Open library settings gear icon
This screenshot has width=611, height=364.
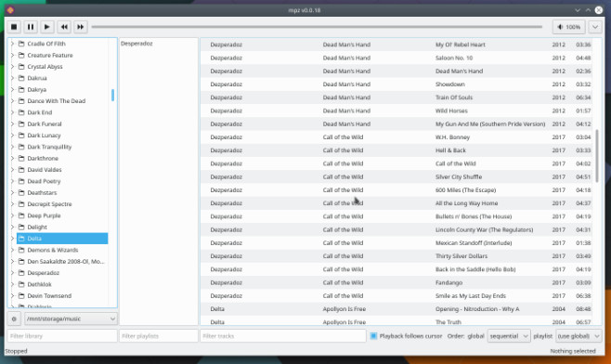point(14,318)
